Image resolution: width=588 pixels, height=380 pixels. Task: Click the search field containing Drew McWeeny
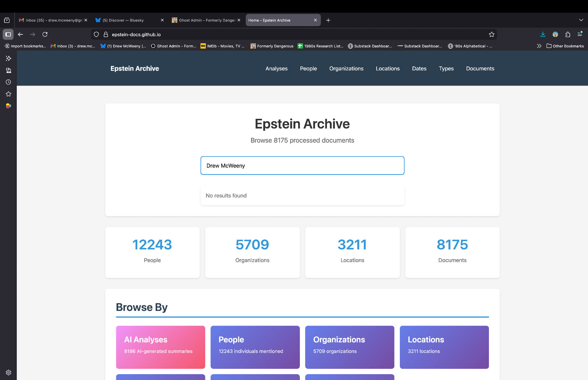pyautogui.click(x=302, y=166)
